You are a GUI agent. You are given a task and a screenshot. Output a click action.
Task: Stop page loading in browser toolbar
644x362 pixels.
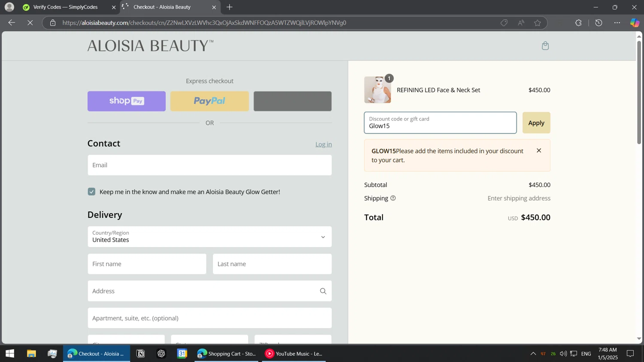coord(30,23)
